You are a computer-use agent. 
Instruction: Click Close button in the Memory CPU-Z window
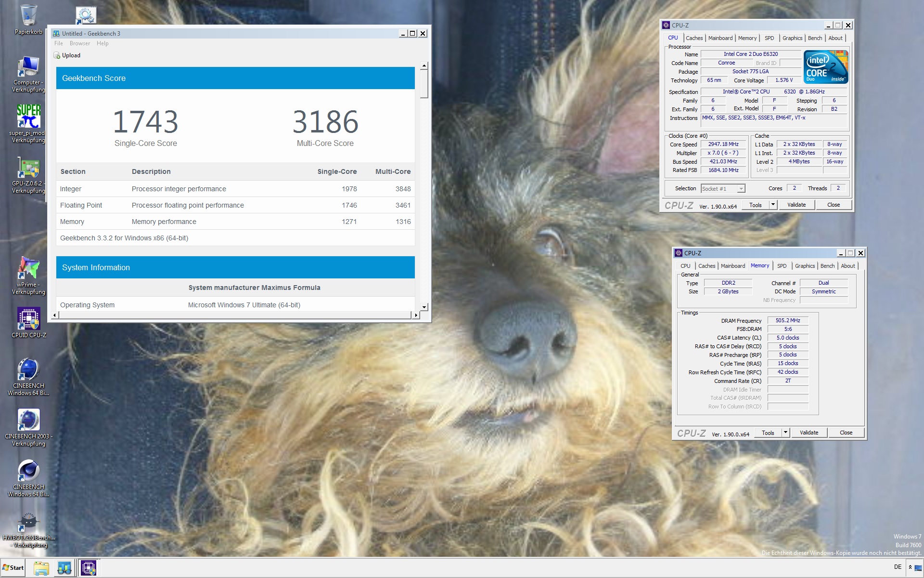pos(846,433)
